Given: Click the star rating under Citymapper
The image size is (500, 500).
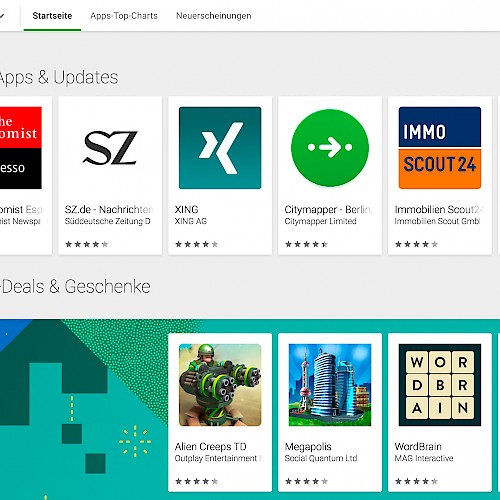Looking at the screenshot, I should point(307,244).
